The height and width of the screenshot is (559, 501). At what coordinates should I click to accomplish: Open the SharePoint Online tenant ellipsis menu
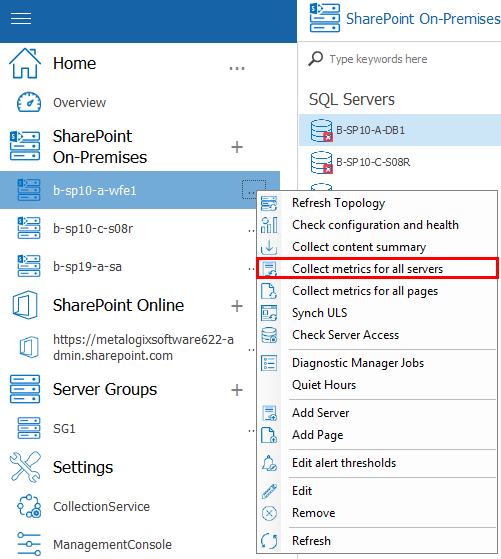(251, 350)
